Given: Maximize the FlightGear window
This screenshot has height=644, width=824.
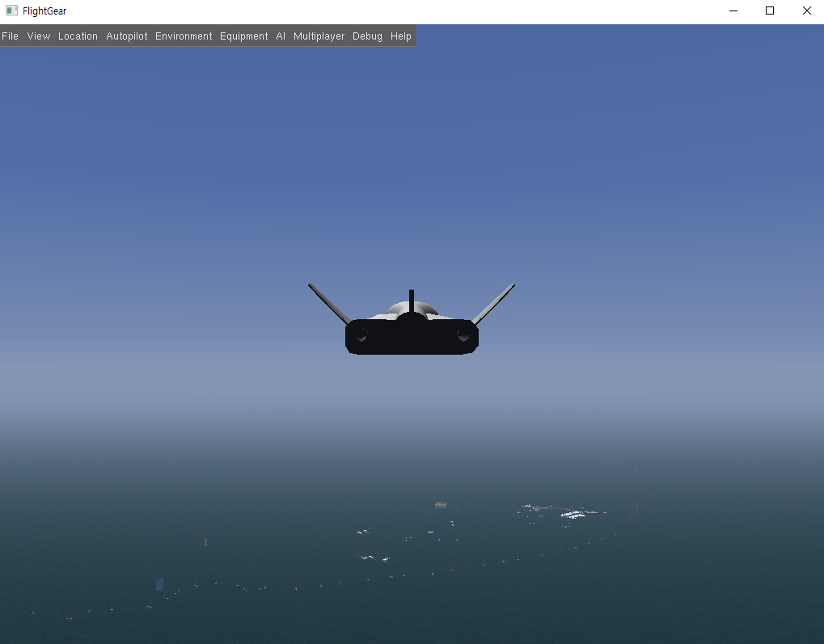Looking at the screenshot, I should click(x=770, y=11).
